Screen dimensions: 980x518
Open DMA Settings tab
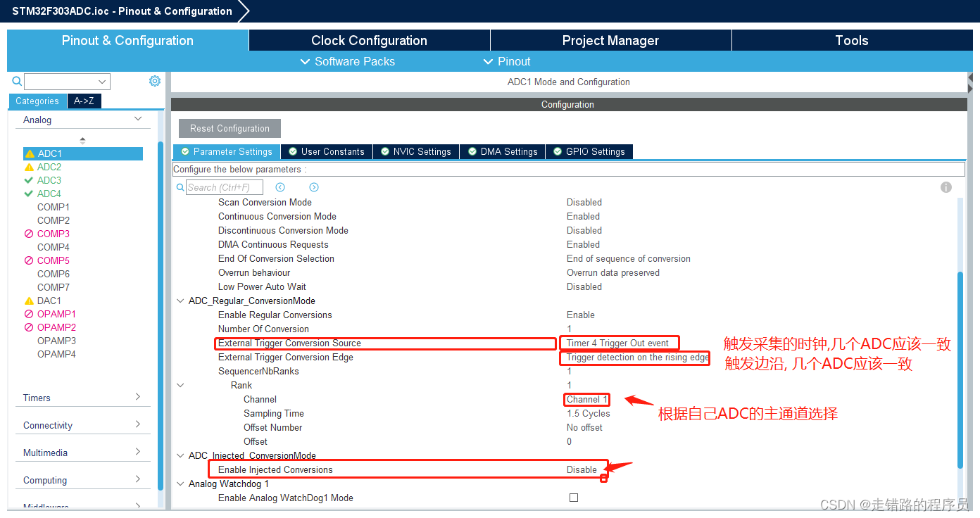pos(503,151)
